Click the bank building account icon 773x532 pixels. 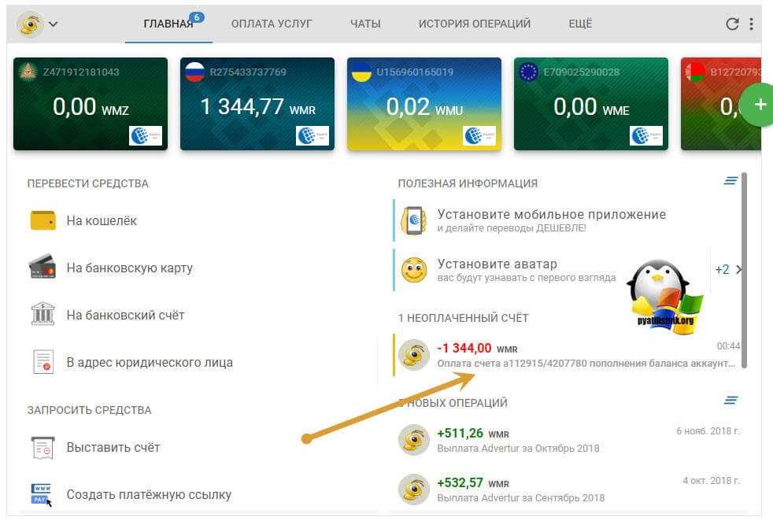[x=43, y=315]
